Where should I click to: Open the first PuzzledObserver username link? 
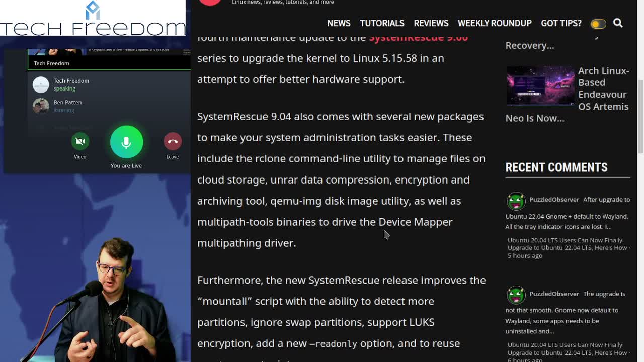click(x=554, y=200)
